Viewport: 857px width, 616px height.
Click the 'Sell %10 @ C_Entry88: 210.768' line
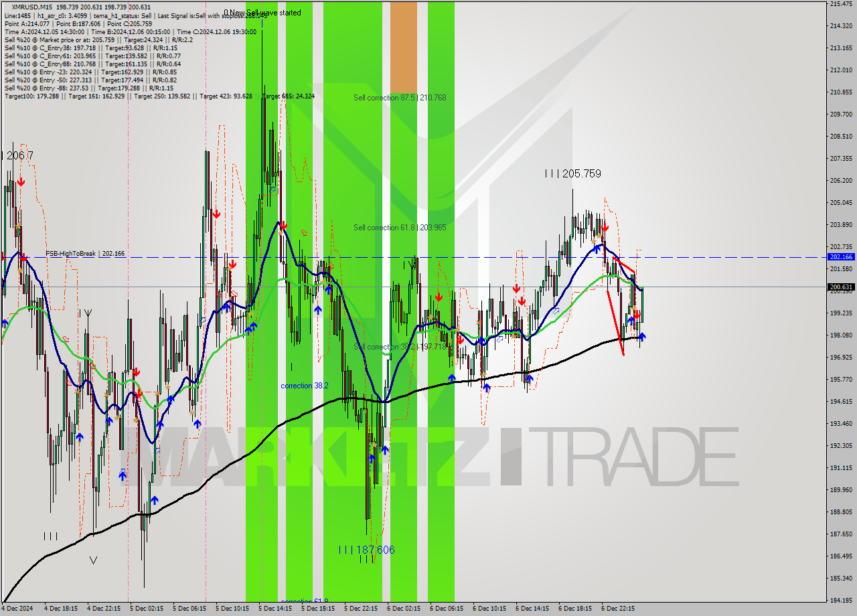[x=92, y=64]
